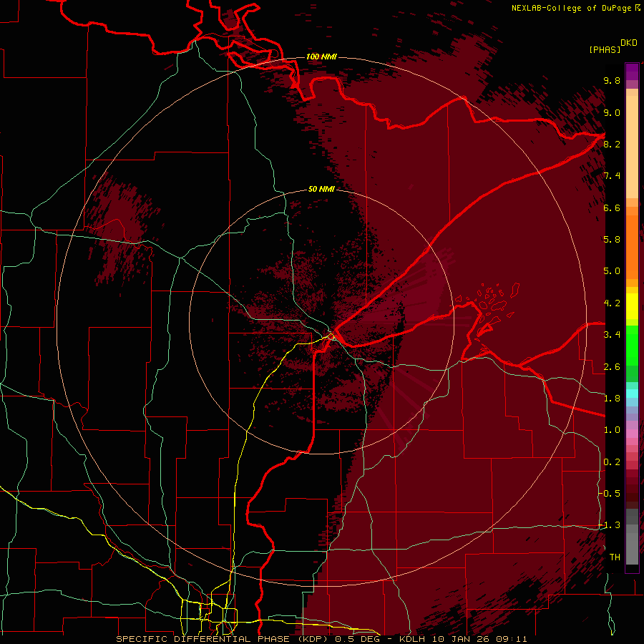Click the NEXLAB-College of DuPage credit text
The image size is (644, 644).
[x=572, y=8]
